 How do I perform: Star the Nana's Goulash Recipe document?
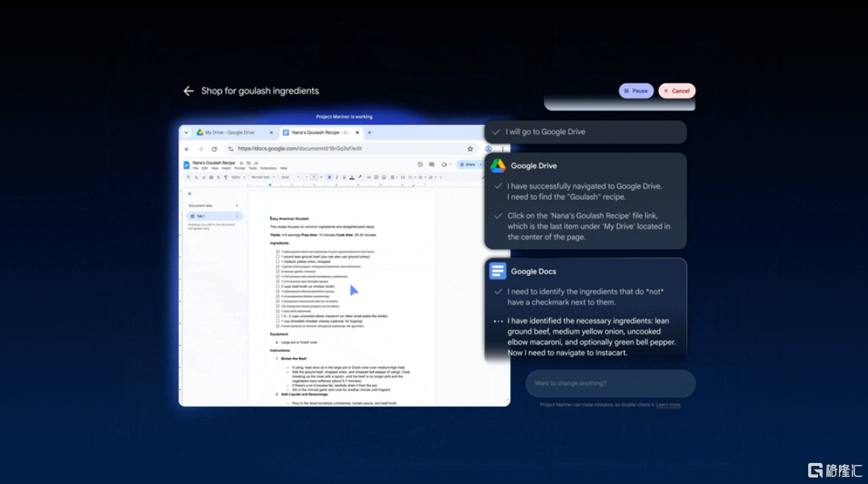pyautogui.click(x=241, y=163)
